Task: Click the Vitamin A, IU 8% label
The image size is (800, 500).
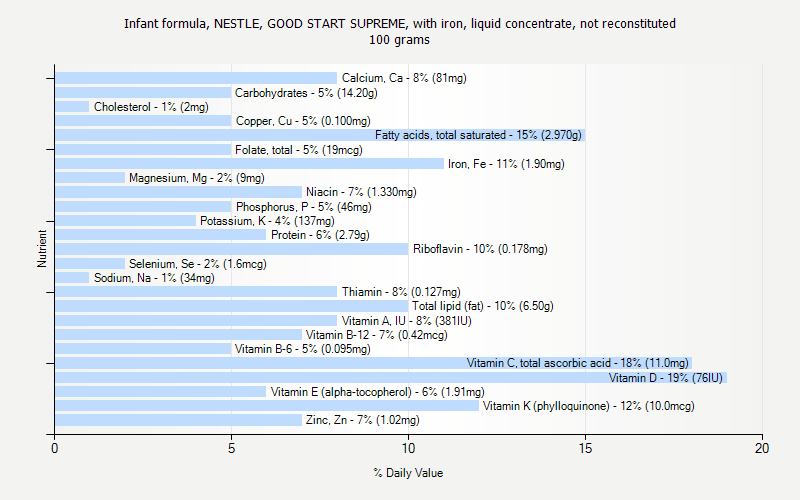Action: (407, 321)
